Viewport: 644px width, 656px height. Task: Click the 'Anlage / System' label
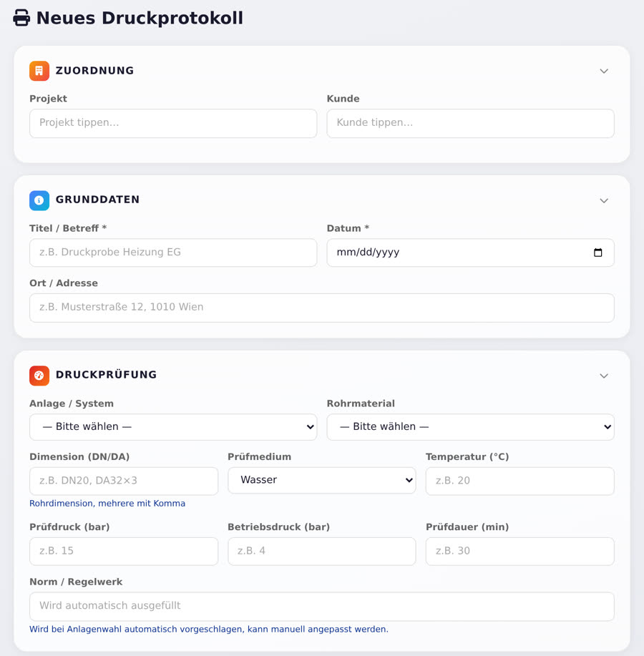[72, 403]
